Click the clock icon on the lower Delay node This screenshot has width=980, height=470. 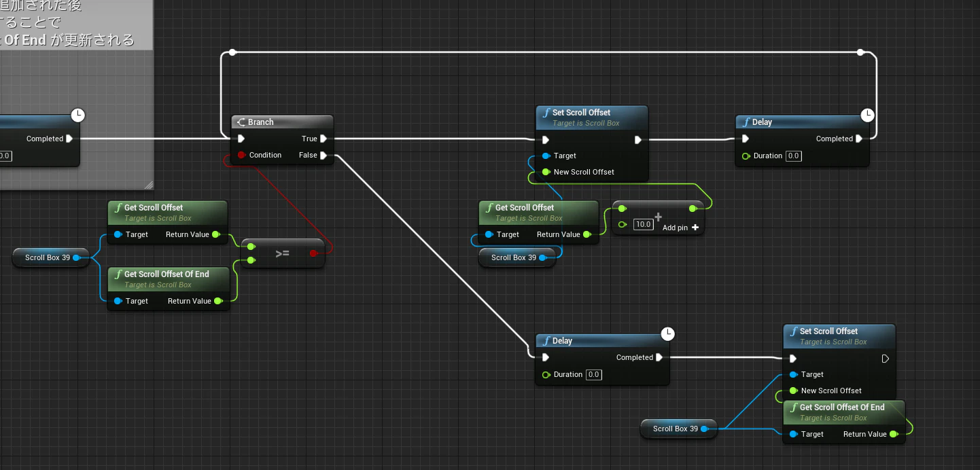point(668,333)
